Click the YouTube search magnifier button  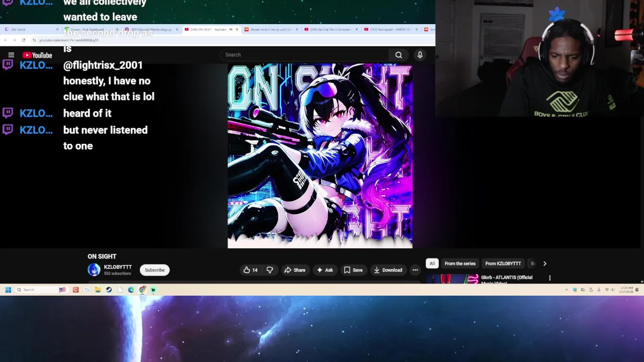point(398,55)
